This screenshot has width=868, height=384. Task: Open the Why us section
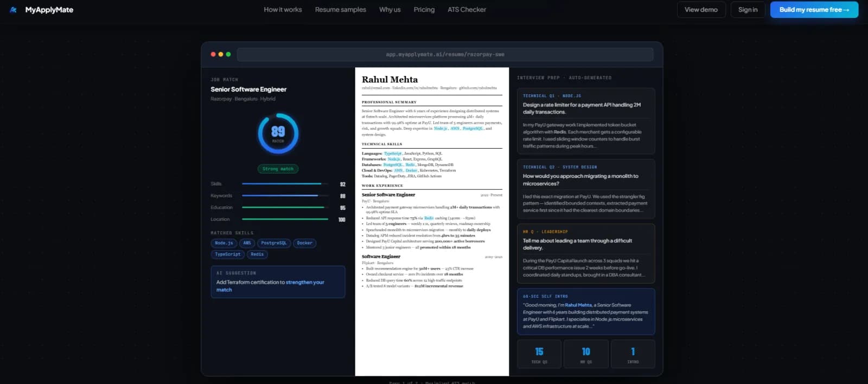point(390,10)
